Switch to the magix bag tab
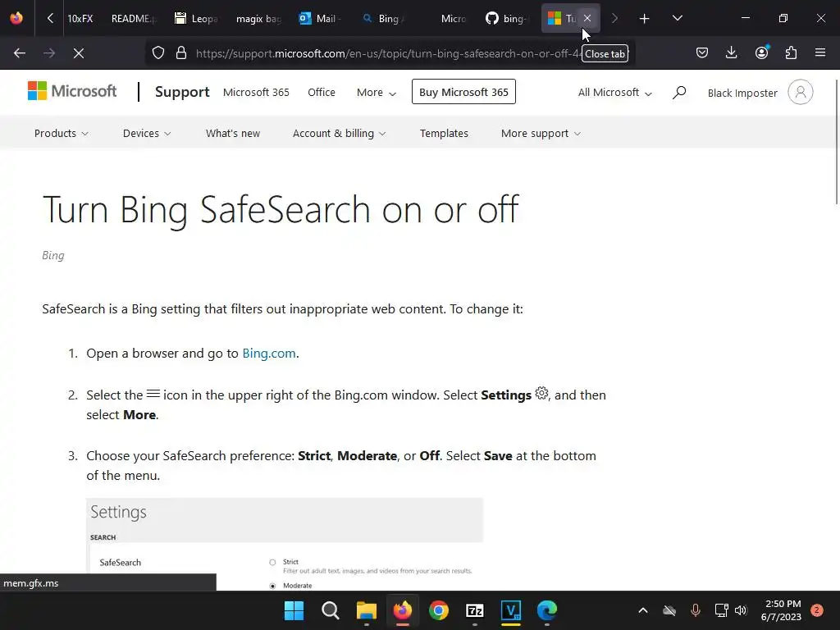Image resolution: width=840 pixels, height=630 pixels. [x=258, y=18]
